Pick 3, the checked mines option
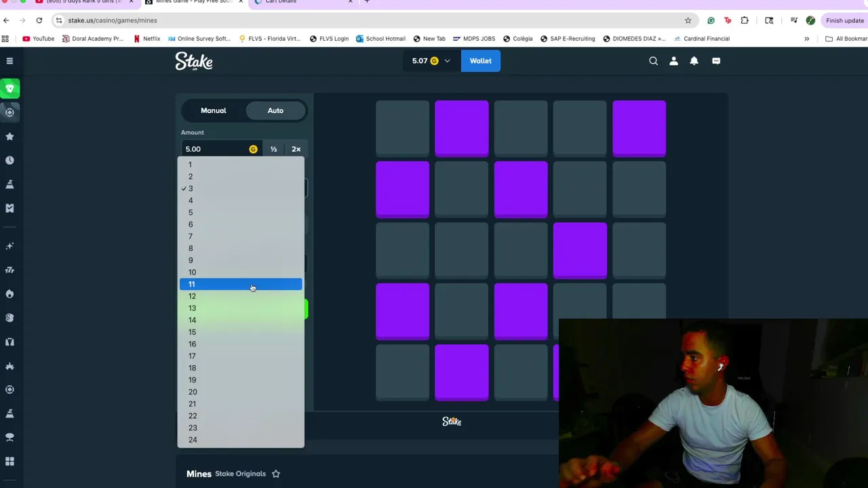868x488 pixels. click(x=241, y=188)
